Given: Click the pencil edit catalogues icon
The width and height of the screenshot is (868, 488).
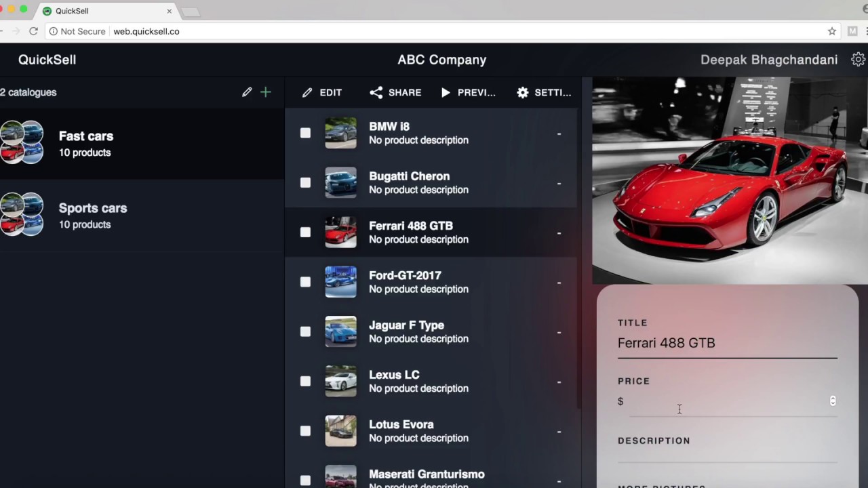Looking at the screenshot, I should point(247,92).
